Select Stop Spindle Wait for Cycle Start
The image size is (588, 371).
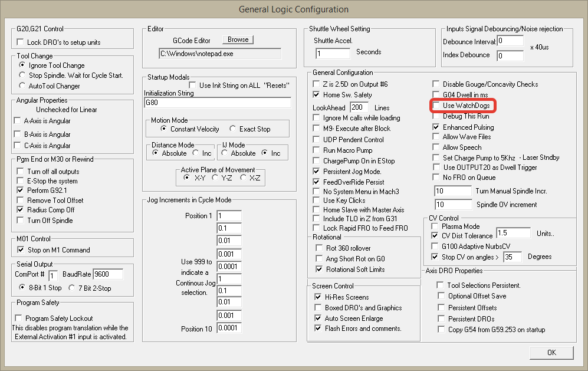click(x=22, y=75)
